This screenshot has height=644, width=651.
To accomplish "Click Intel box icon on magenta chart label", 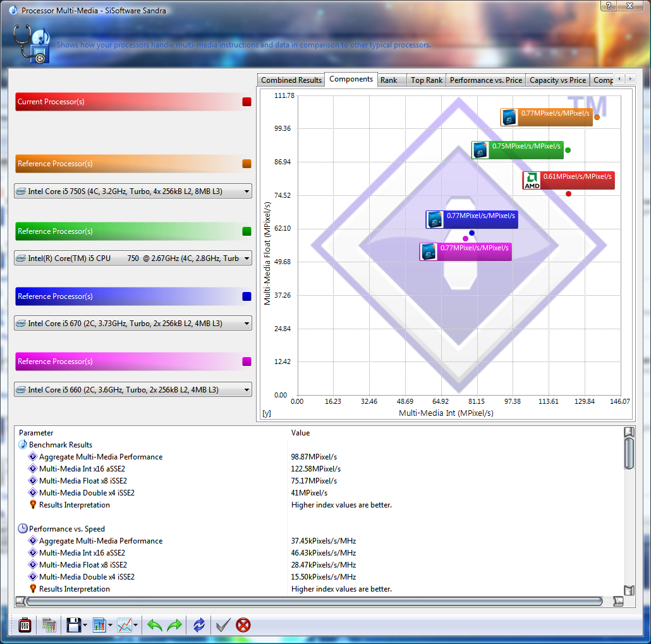I will pyautogui.click(x=429, y=252).
